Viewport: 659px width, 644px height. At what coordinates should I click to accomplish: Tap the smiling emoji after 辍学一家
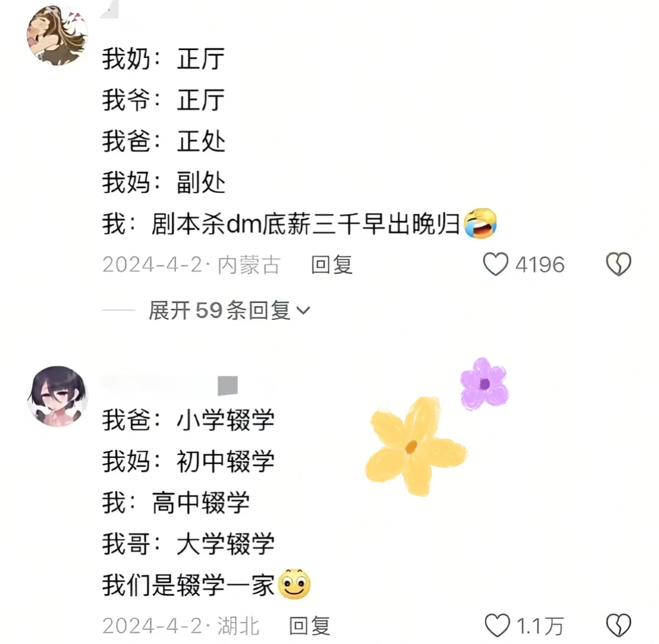pos(294,584)
